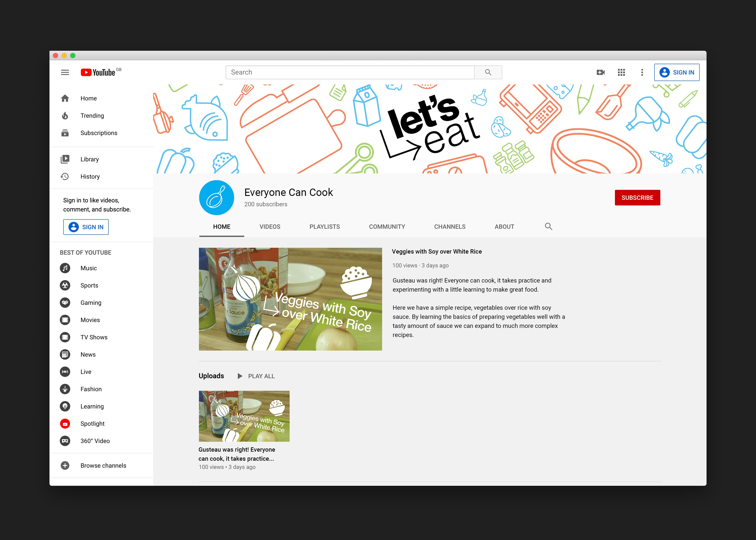Open the Channels tab
The height and width of the screenshot is (540, 756).
tap(449, 227)
